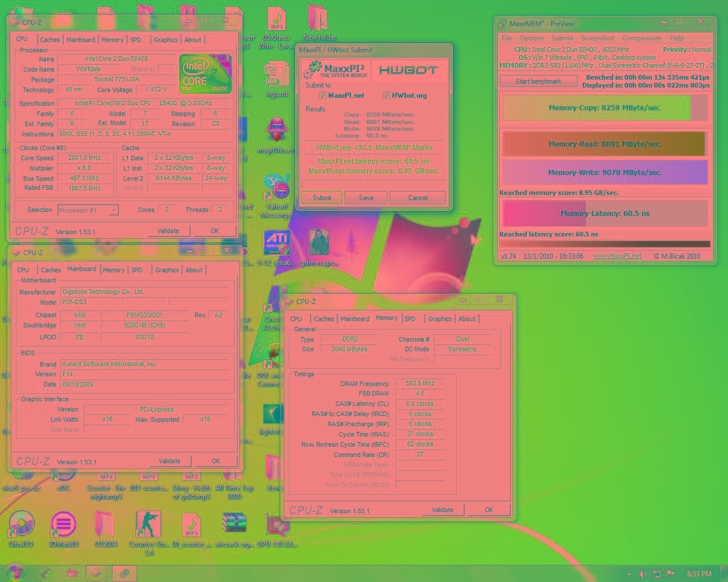Switch to the CPU-Z taskbar button

tap(97, 573)
